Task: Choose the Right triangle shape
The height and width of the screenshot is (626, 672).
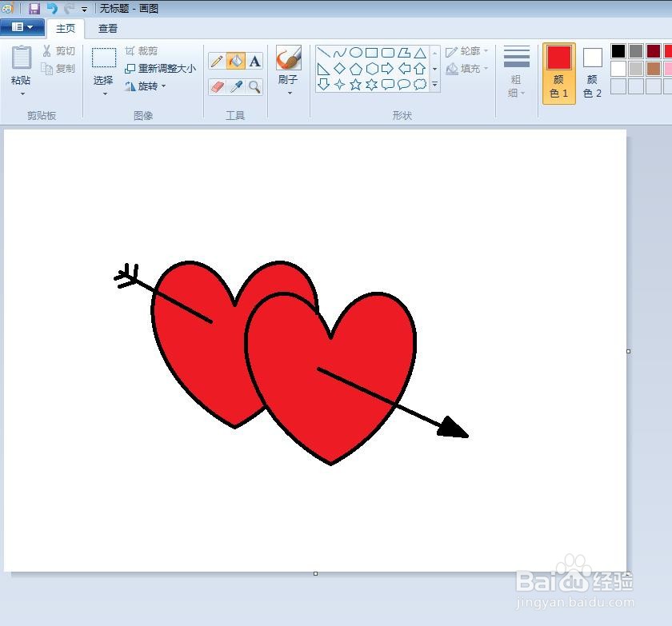Action: coord(323,69)
